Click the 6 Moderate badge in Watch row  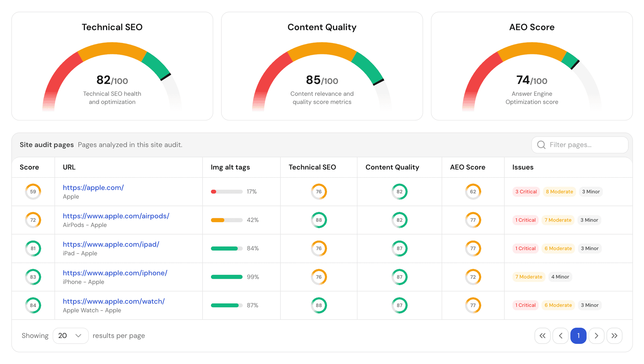pyautogui.click(x=558, y=305)
